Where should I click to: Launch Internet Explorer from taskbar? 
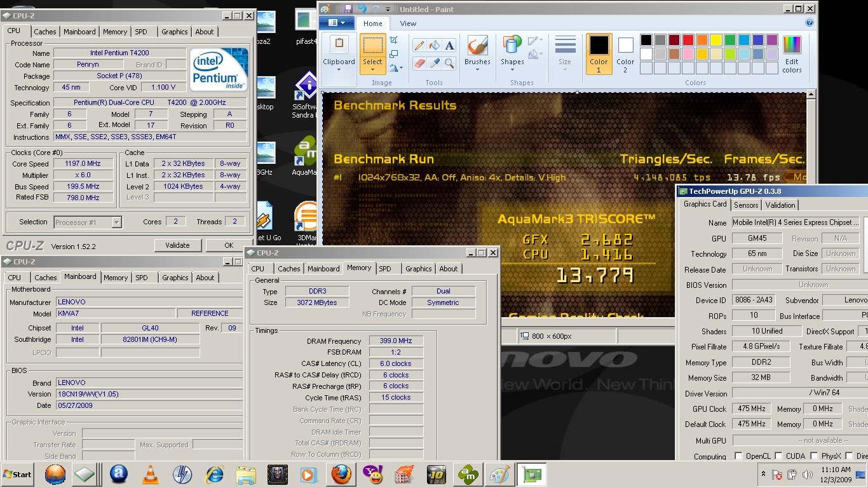pyautogui.click(x=214, y=475)
